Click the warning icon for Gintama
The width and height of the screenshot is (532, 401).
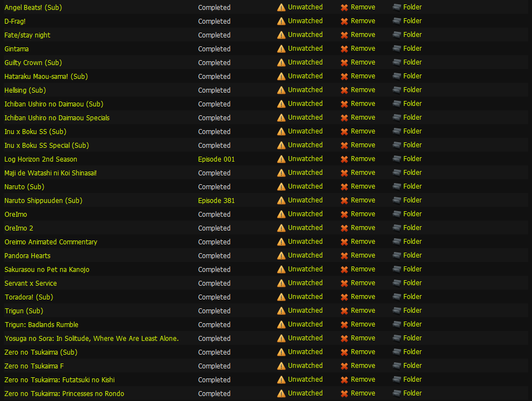(281, 49)
